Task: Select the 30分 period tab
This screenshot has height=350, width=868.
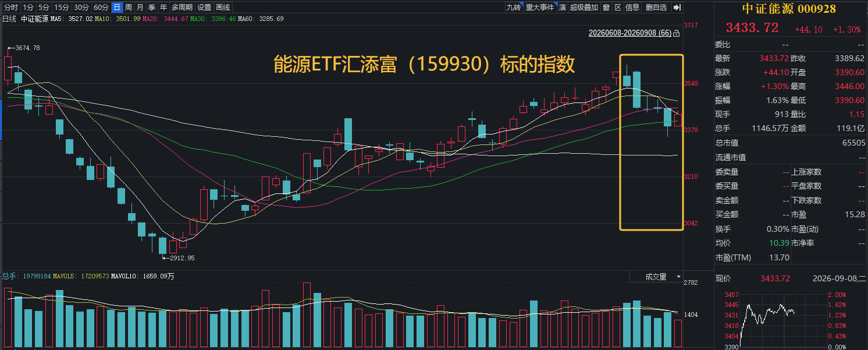Action: click(81, 8)
